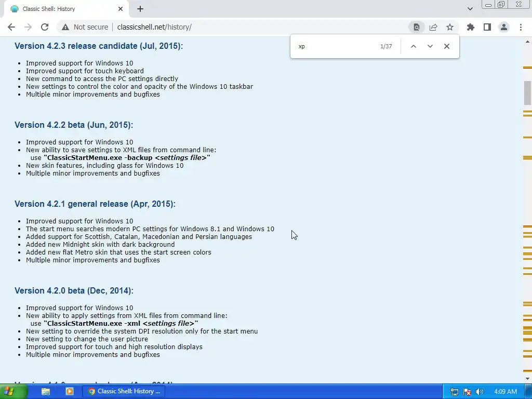Screen dimensions: 532x399
Task: Click "New ability to save settings to XML files" line
Action: point(121,150)
